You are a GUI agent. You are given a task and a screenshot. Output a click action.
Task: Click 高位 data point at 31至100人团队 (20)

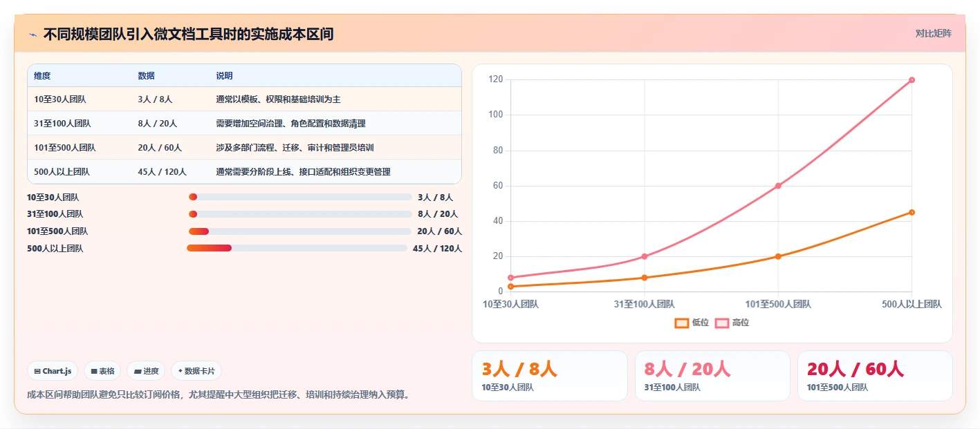645,256
